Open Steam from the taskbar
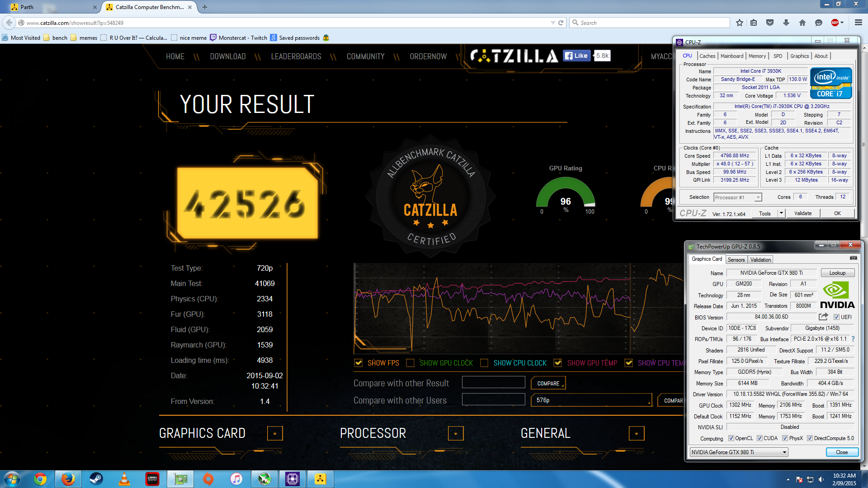The image size is (868, 488). [96, 479]
